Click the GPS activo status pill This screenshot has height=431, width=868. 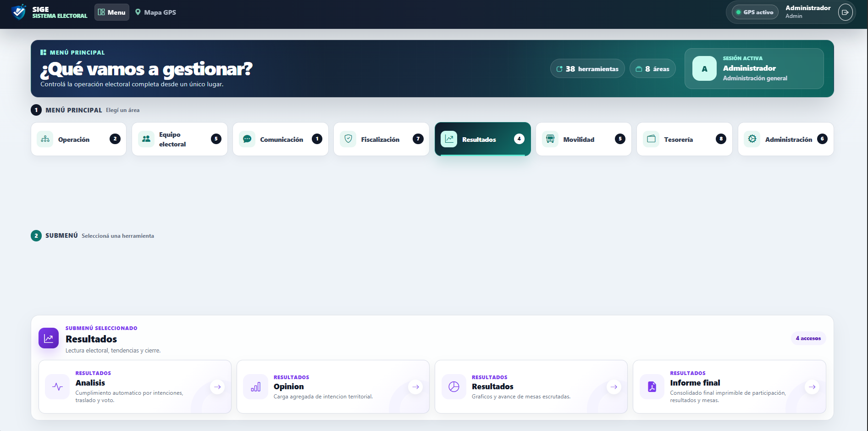click(755, 12)
